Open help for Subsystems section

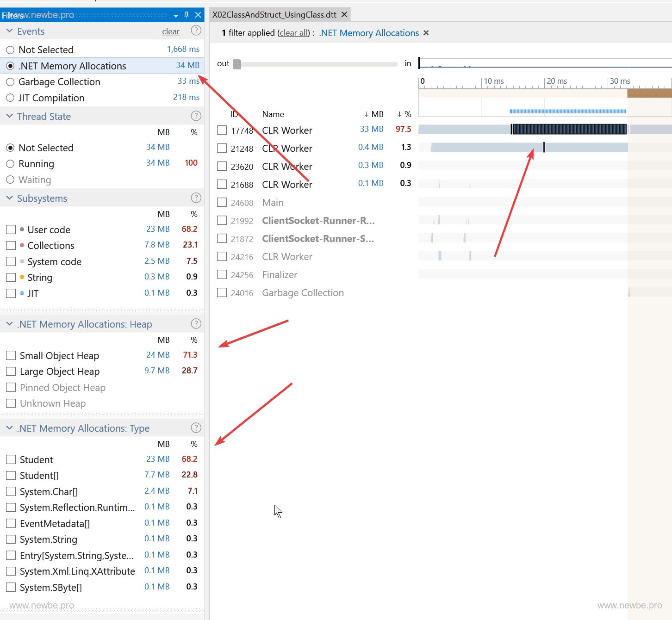[x=196, y=198]
